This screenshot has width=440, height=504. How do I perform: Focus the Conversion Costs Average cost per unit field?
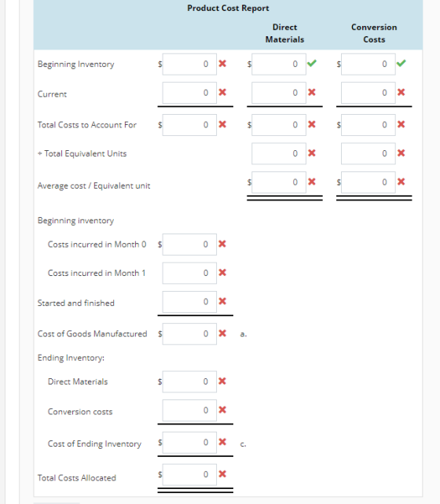(368, 182)
